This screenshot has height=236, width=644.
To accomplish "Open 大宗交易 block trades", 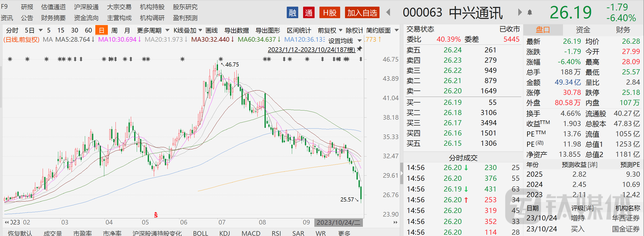I will 119,7.
